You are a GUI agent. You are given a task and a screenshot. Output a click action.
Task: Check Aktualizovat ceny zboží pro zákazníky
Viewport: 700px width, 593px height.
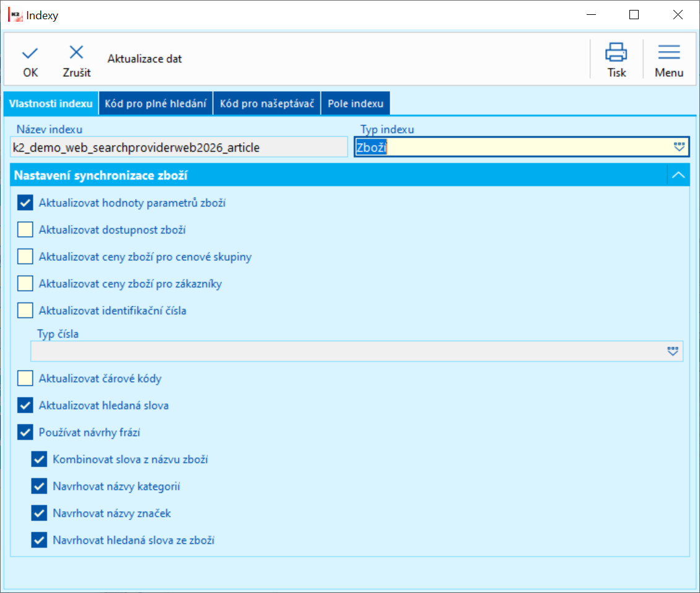[x=25, y=284]
